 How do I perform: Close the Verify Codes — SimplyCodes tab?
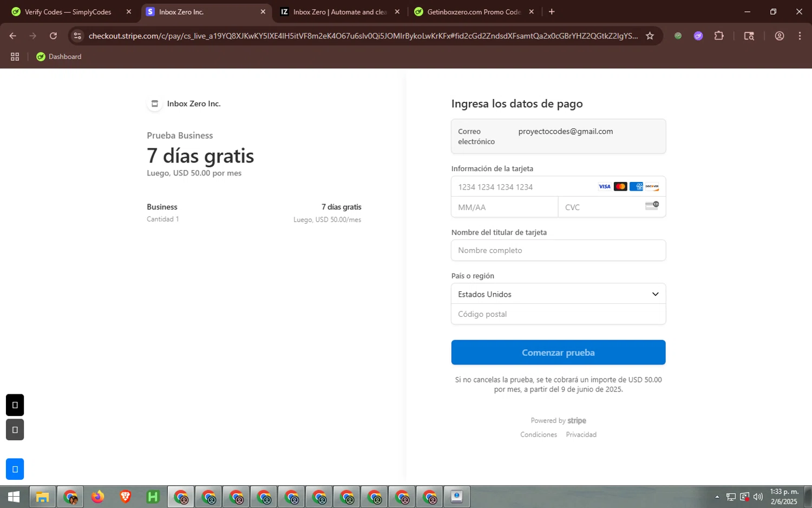point(128,12)
